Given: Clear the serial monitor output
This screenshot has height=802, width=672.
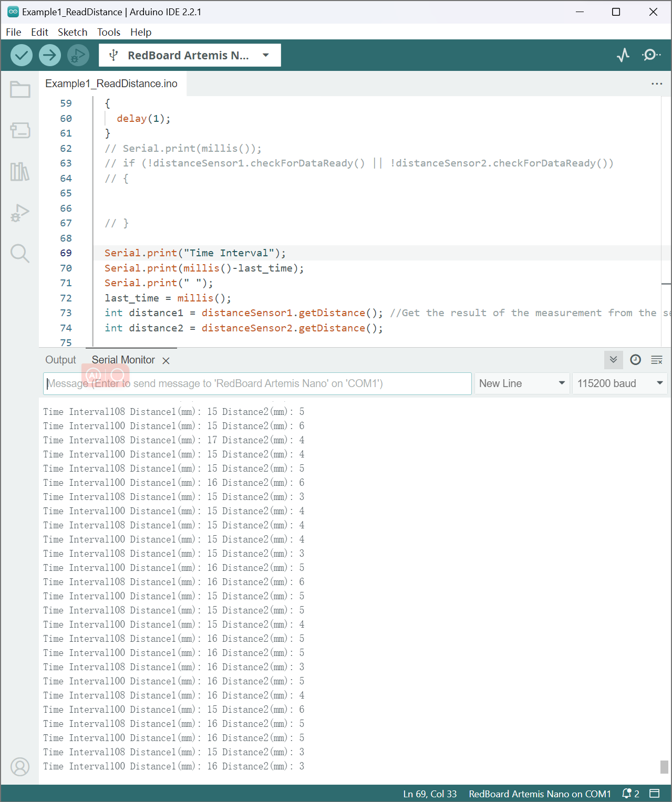Looking at the screenshot, I should pyautogui.click(x=657, y=360).
